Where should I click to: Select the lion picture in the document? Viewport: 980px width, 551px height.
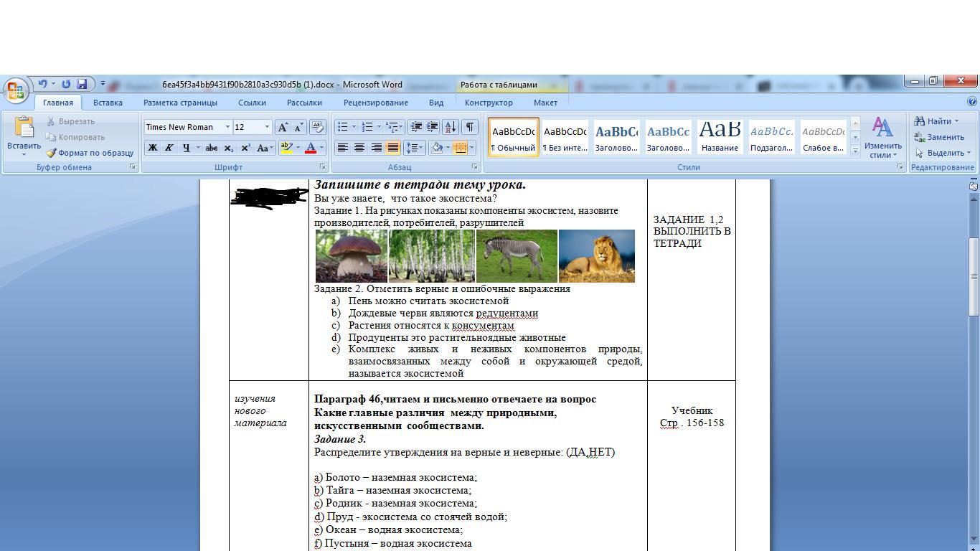(596, 256)
